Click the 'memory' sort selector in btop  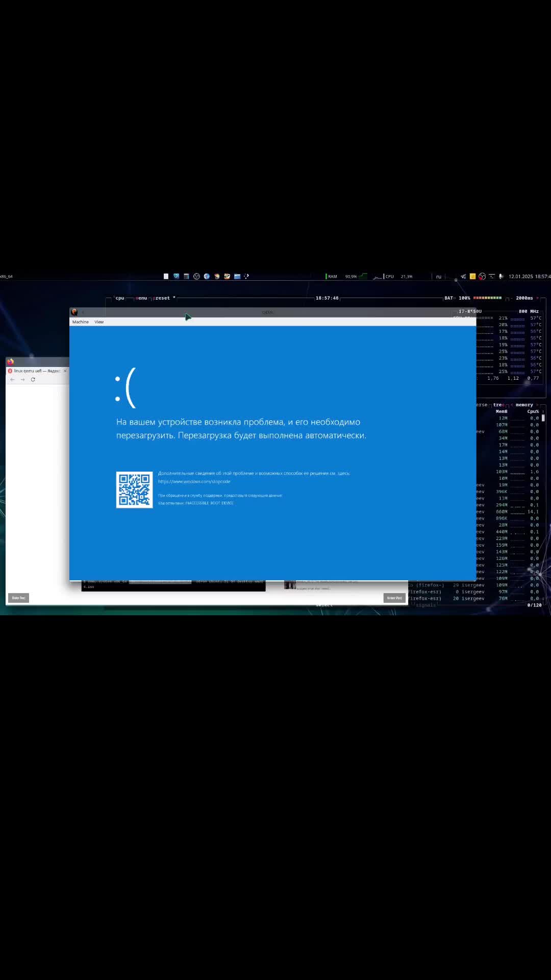click(524, 405)
